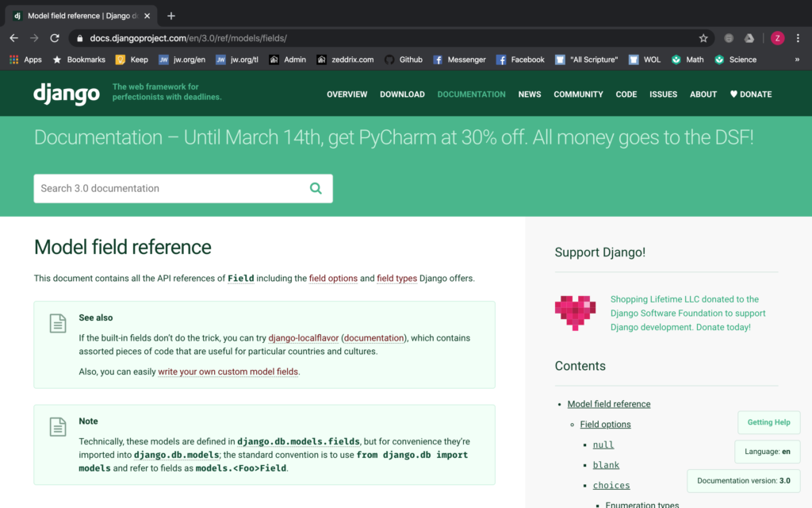Screen dimensions: 812x508
Task: Close the Model field reference tab
Action: 147,16
